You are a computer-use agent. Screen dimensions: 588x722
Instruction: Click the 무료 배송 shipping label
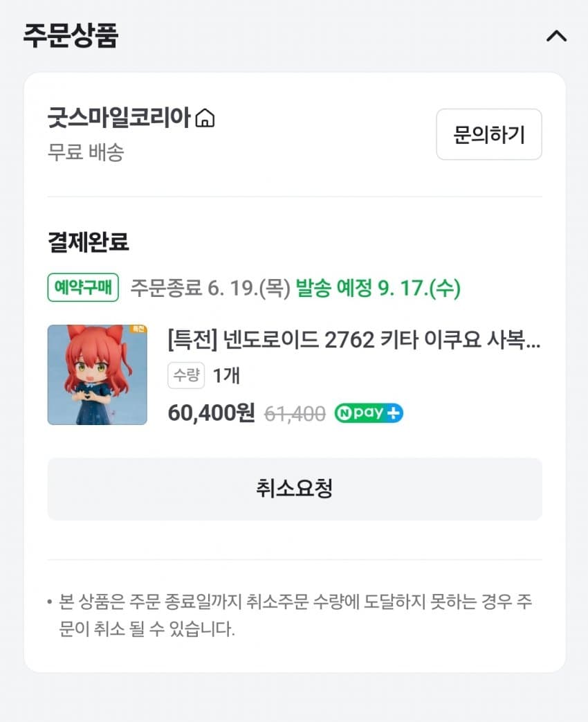click(x=85, y=152)
